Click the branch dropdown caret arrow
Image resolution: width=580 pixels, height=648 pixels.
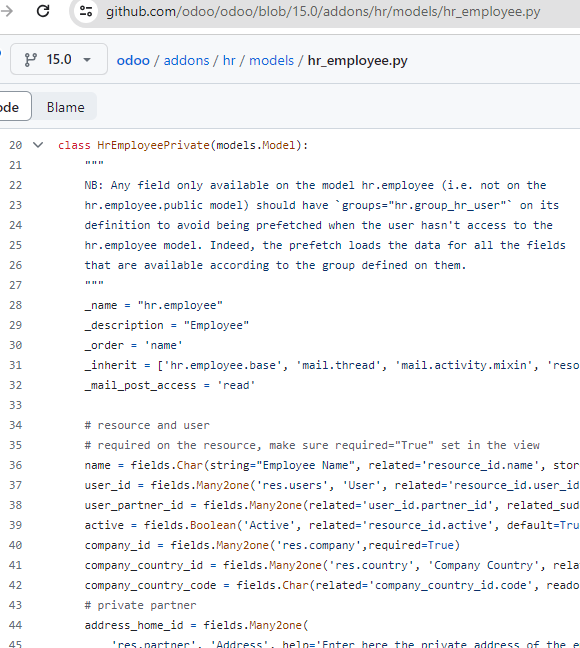tap(87, 60)
